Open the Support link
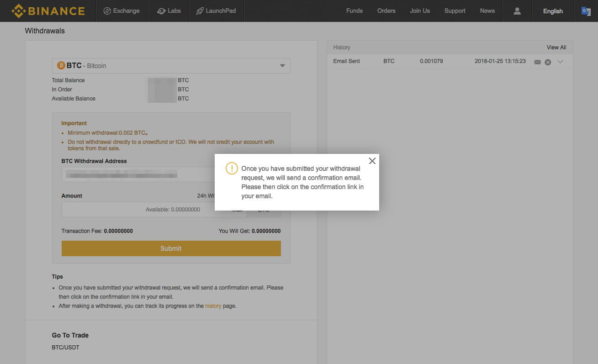The width and height of the screenshot is (598, 364). click(x=455, y=11)
